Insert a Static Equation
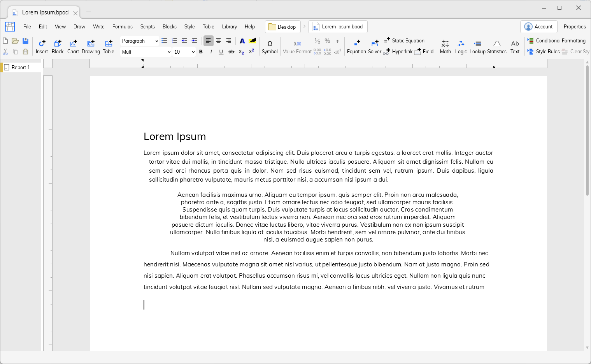 click(x=404, y=40)
